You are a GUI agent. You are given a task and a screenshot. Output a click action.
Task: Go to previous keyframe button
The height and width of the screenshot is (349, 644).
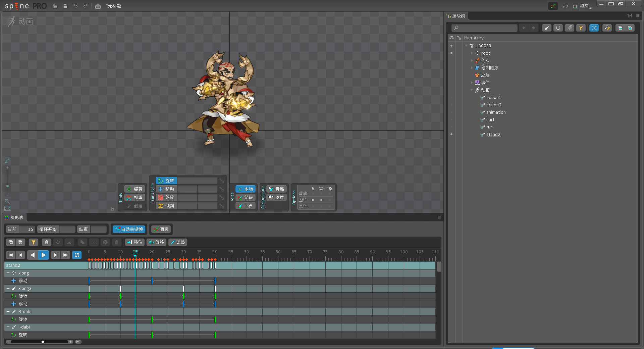click(x=20, y=255)
